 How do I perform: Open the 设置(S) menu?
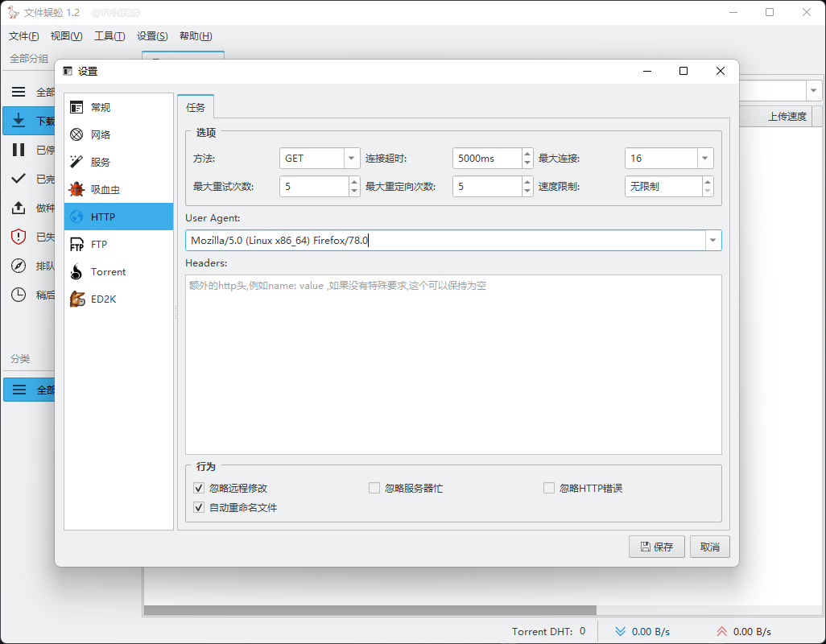click(152, 35)
